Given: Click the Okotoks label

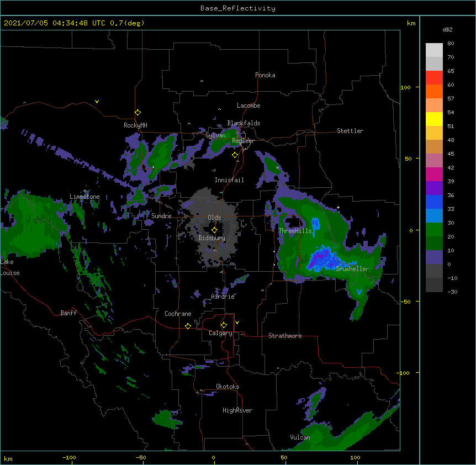Looking at the screenshot, I should pos(228,387).
